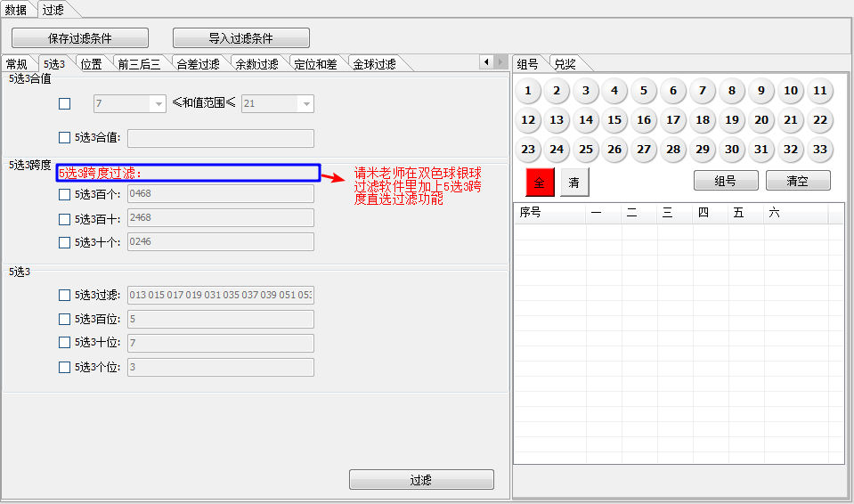Click the 序号 column header
Image resolution: width=854 pixels, height=504 pixels.
pos(549,213)
